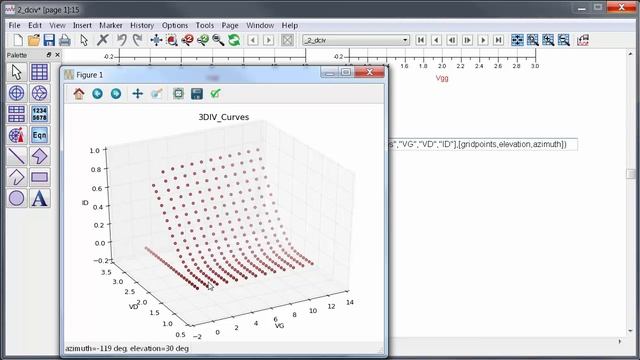
Task: Close the Palette panel
Action: 57,55
